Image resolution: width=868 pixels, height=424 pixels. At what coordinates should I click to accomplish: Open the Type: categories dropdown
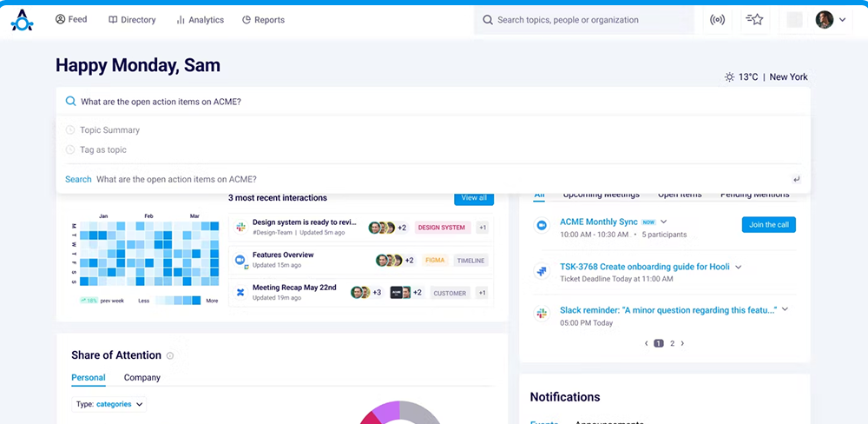109,404
